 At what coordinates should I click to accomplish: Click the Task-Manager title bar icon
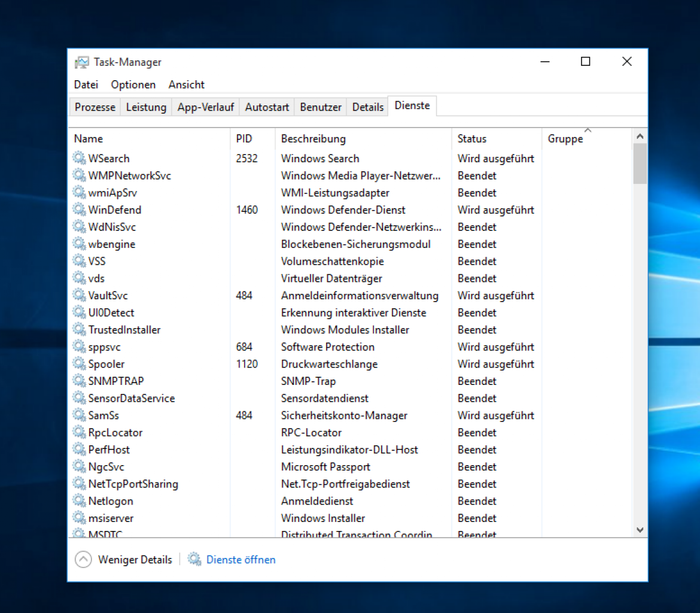pyautogui.click(x=82, y=62)
